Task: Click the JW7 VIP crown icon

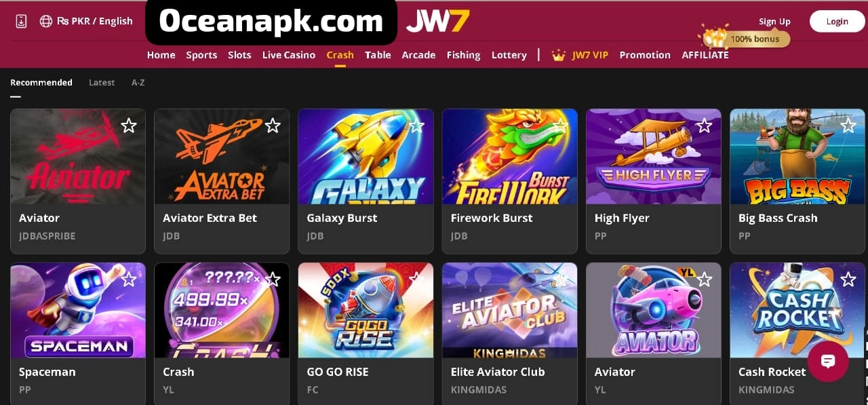Action: pos(559,56)
